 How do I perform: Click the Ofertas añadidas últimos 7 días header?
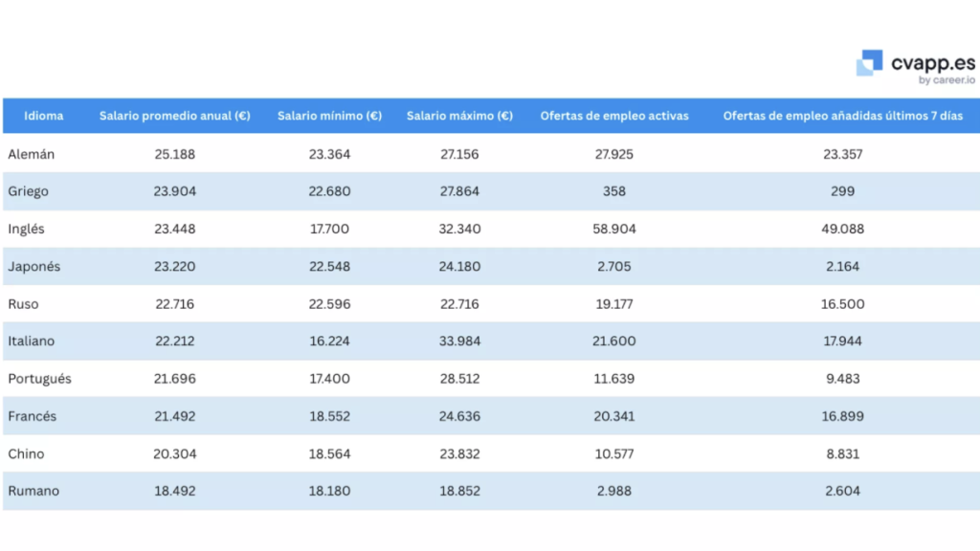pos(842,116)
